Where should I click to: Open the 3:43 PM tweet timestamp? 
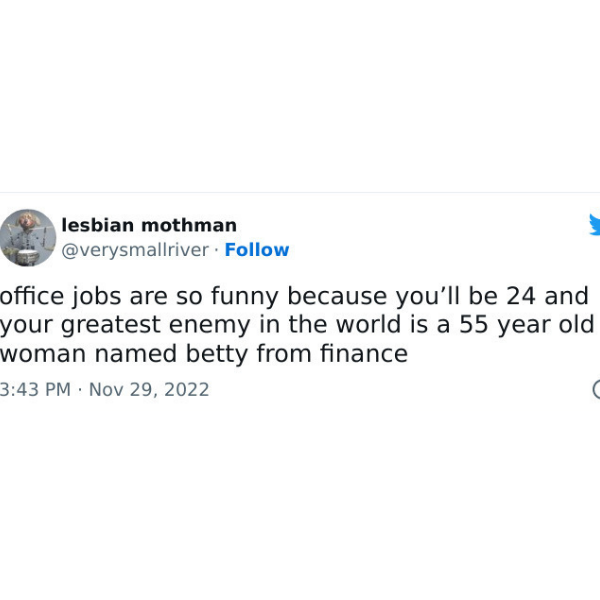pyautogui.click(x=35, y=390)
